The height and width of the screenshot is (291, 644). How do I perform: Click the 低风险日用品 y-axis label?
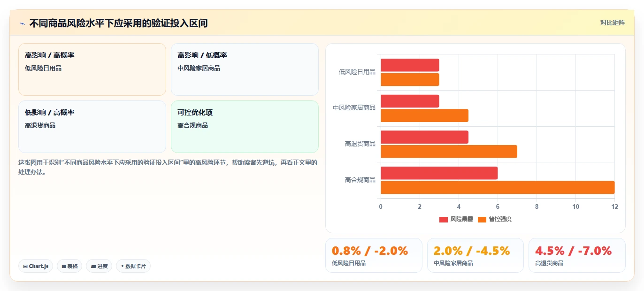(x=357, y=72)
